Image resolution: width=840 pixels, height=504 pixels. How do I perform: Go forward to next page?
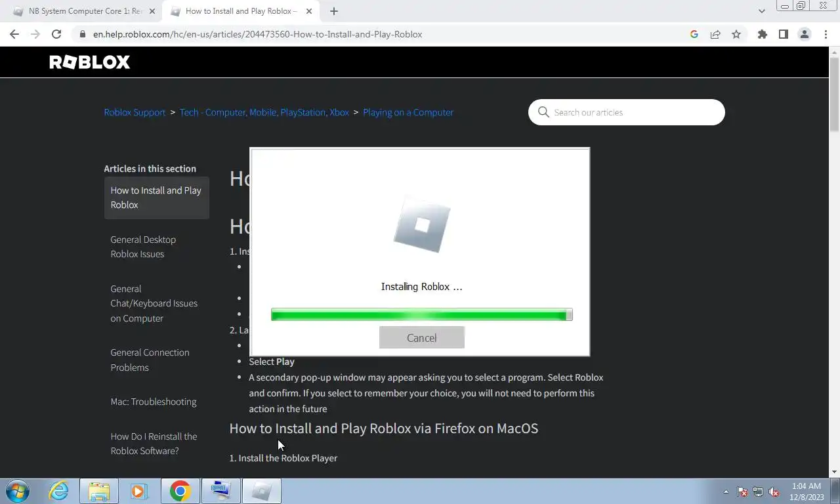[35, 34]
